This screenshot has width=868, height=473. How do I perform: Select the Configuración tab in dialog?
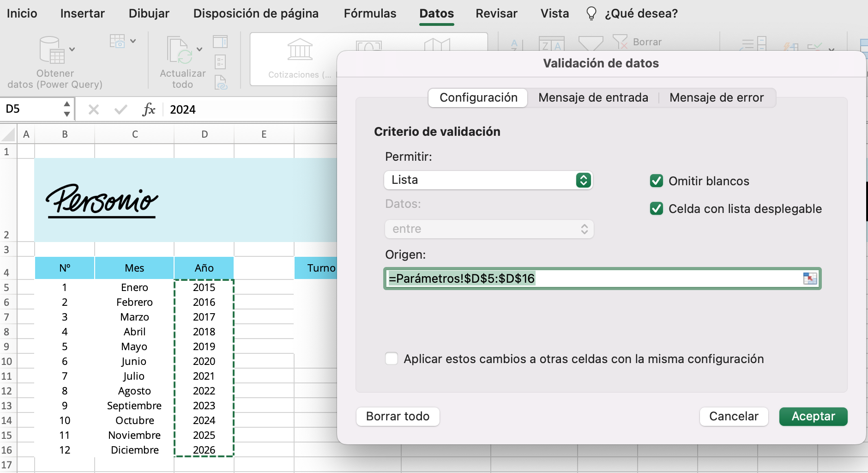coord(478,97)
